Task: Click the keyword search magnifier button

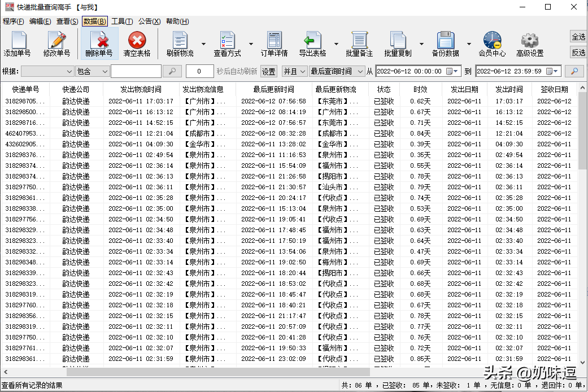Action: pyautogui.click(x=172, y=71)
